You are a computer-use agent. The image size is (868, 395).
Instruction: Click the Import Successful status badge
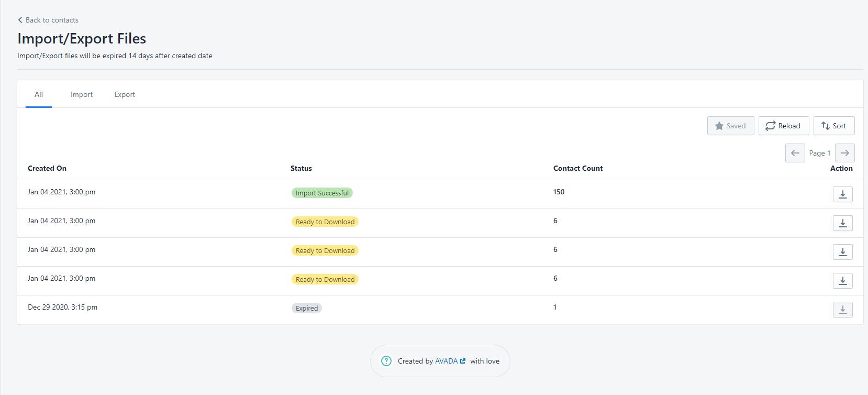322,193
